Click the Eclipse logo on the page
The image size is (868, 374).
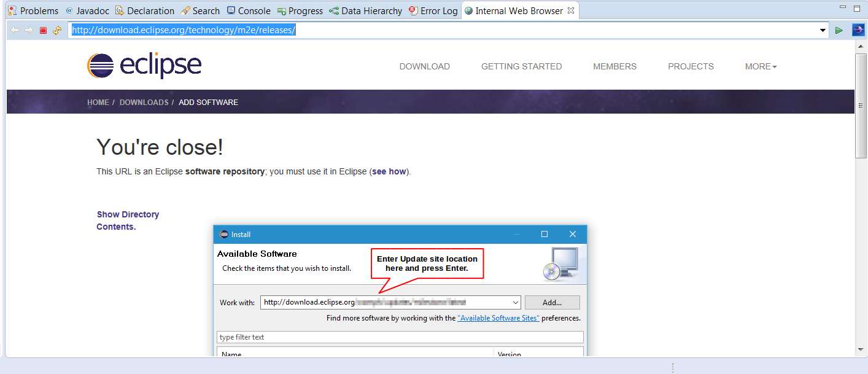tap(144, 65)
